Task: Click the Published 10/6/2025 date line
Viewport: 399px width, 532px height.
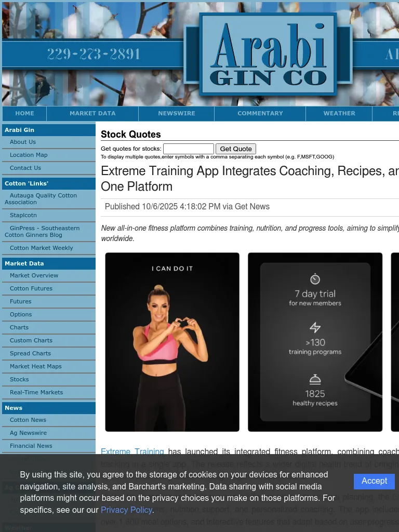Action: coord(187,207)
